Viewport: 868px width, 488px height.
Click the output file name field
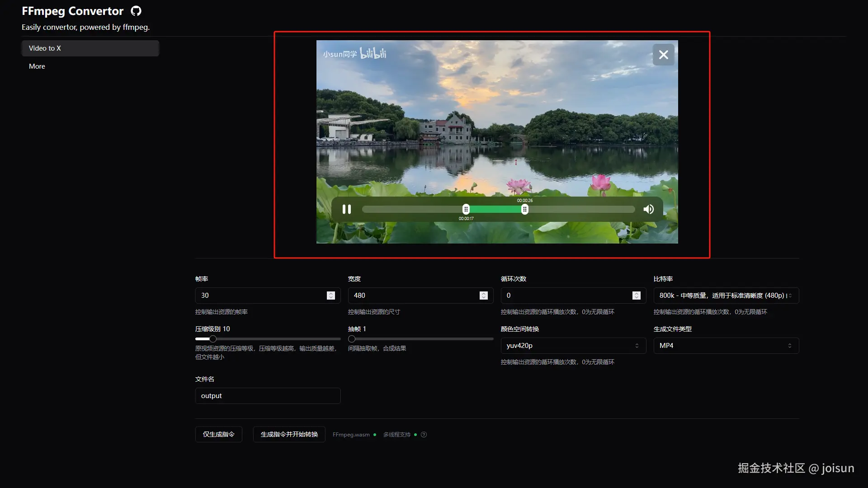click(268, 396)
